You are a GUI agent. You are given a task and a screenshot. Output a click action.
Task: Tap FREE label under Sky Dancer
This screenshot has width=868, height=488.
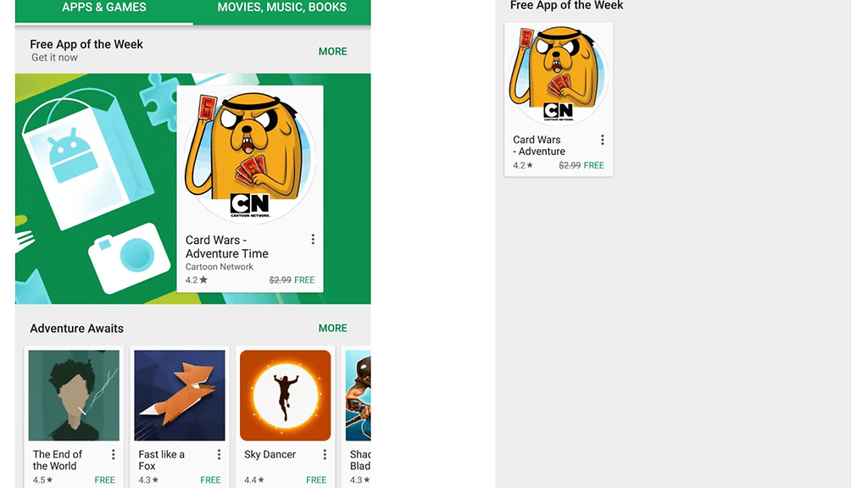pyautogui.click(x=316, y=480)
